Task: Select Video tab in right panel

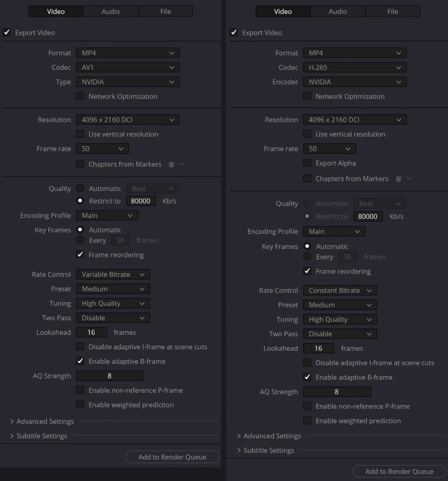Action: [x=283, y=11]
